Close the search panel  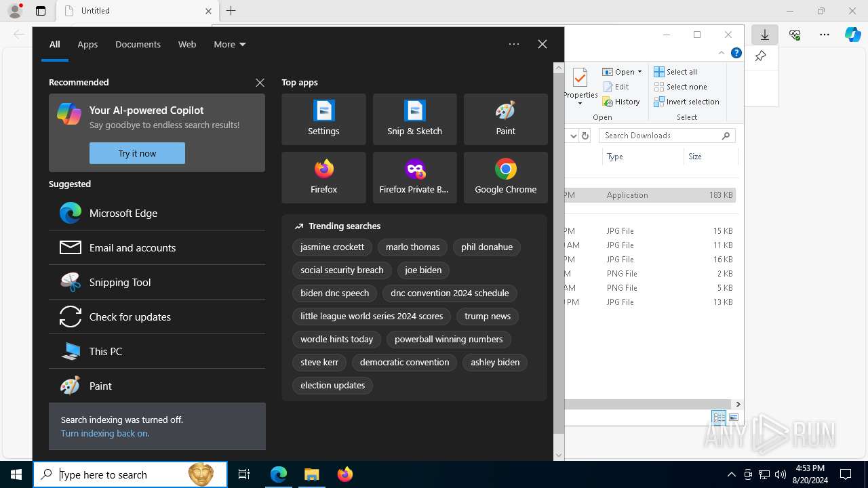542,44
